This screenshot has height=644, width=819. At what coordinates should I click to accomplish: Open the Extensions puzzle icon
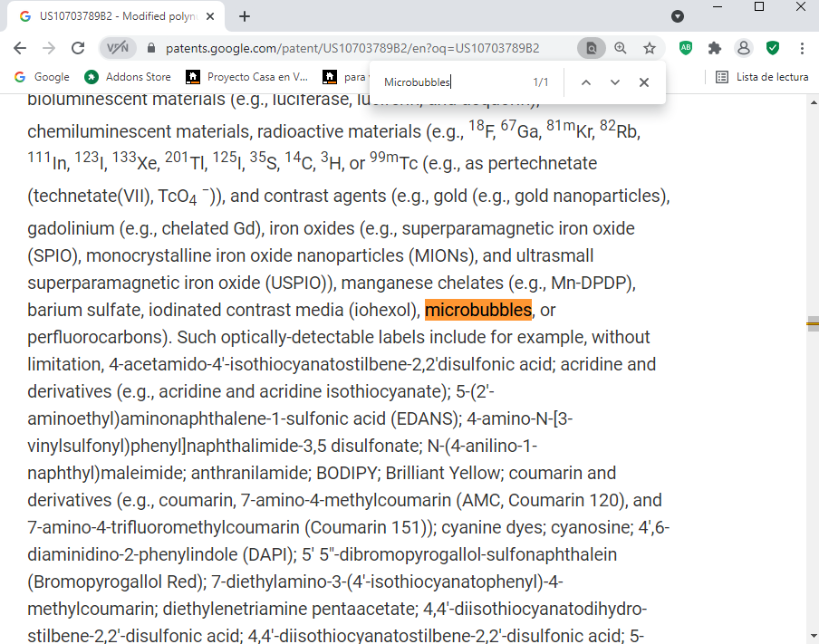pos(715,48)
